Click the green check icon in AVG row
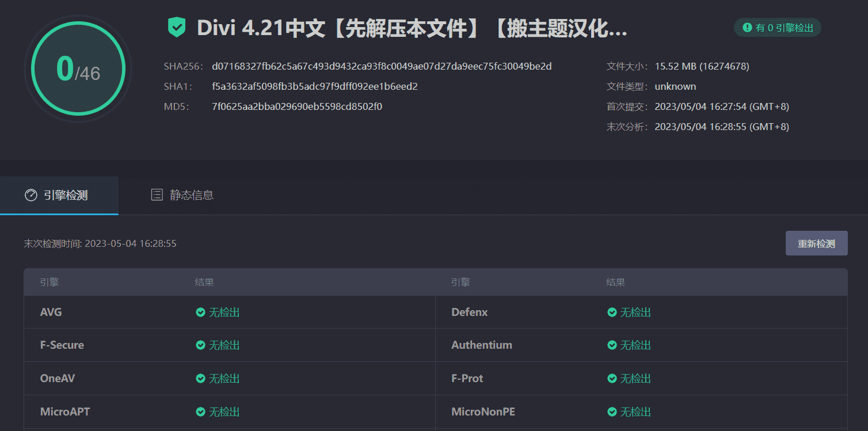 tap(200, 312)
